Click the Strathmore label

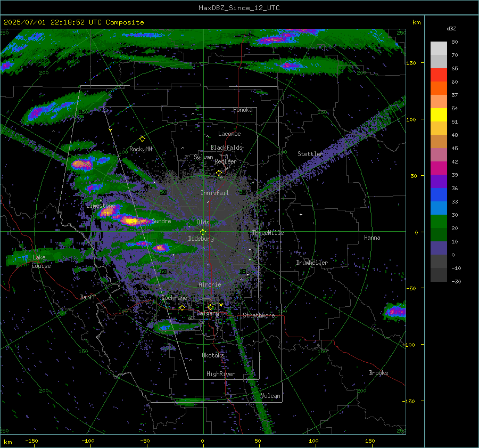[x=259, y=315]
